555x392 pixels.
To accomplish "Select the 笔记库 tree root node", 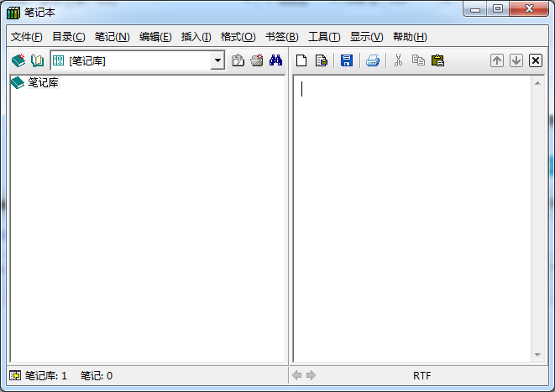I will pos(43,82).
